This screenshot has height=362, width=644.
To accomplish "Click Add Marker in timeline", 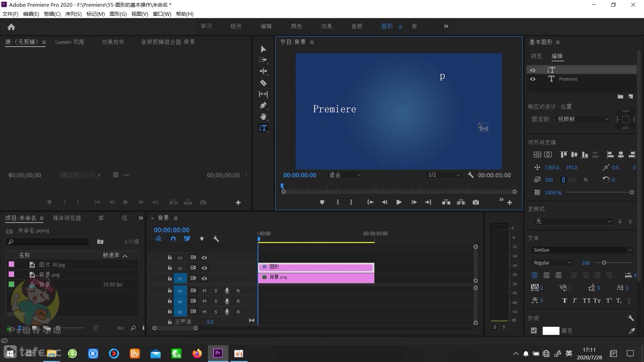I will point(202,239).
